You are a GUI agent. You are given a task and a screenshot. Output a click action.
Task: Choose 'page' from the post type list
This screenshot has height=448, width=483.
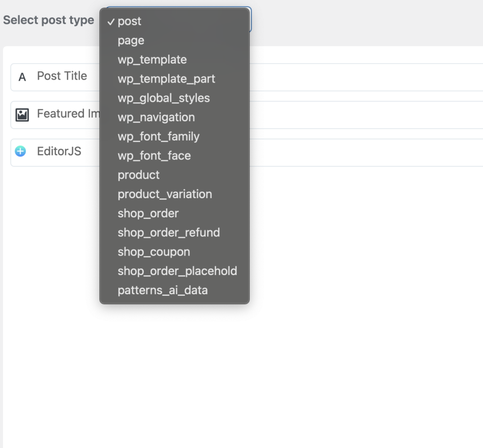[131, 41]
